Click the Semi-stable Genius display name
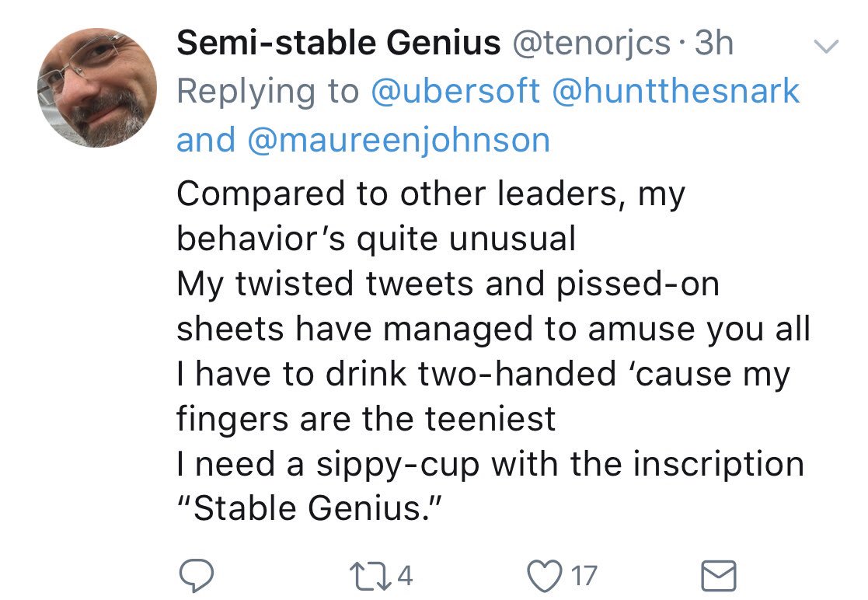The image size is (868, 600). pos(338,44)
